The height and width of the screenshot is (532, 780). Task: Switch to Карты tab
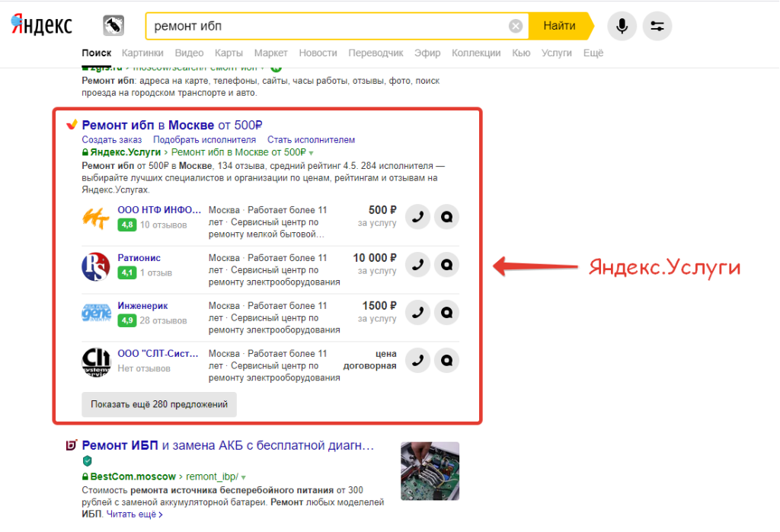[229, 53]
